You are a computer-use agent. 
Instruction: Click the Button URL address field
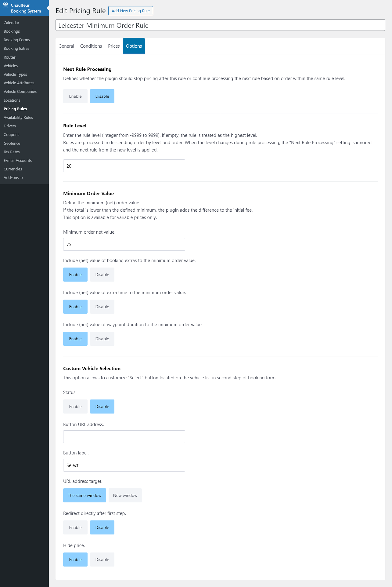tap(124, 437)
